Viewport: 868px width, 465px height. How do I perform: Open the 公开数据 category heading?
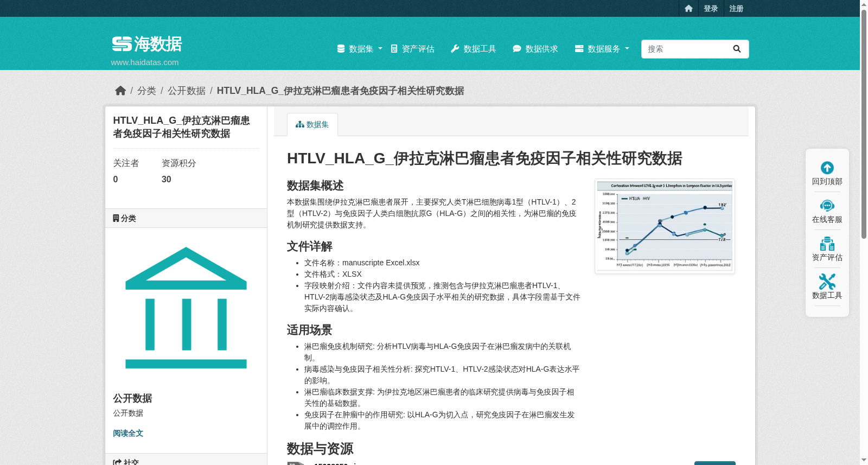click(132, 398)
